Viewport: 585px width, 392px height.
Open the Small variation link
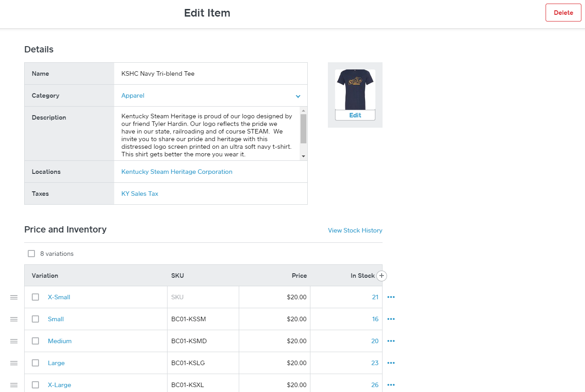click(x=56, y=319)
